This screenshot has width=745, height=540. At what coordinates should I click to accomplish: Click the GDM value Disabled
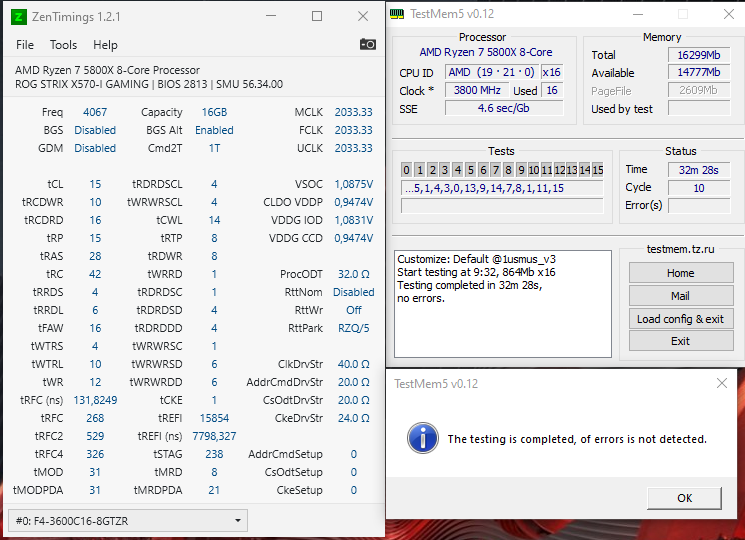coord(95,149)
